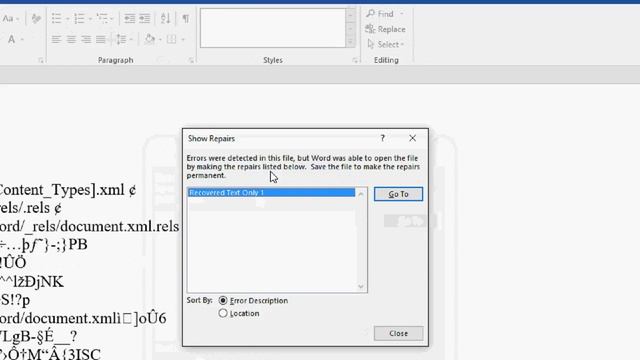Click the 'LgB-§É__?' document line

[38, 337]
